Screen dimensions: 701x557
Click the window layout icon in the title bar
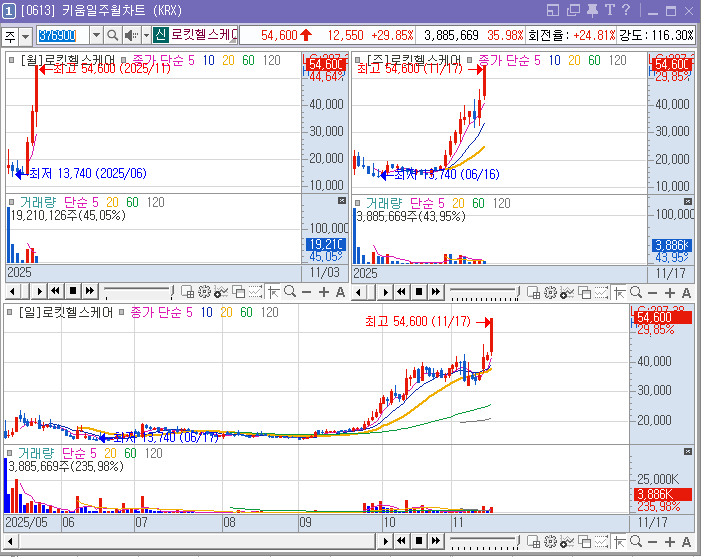point(553,10)
